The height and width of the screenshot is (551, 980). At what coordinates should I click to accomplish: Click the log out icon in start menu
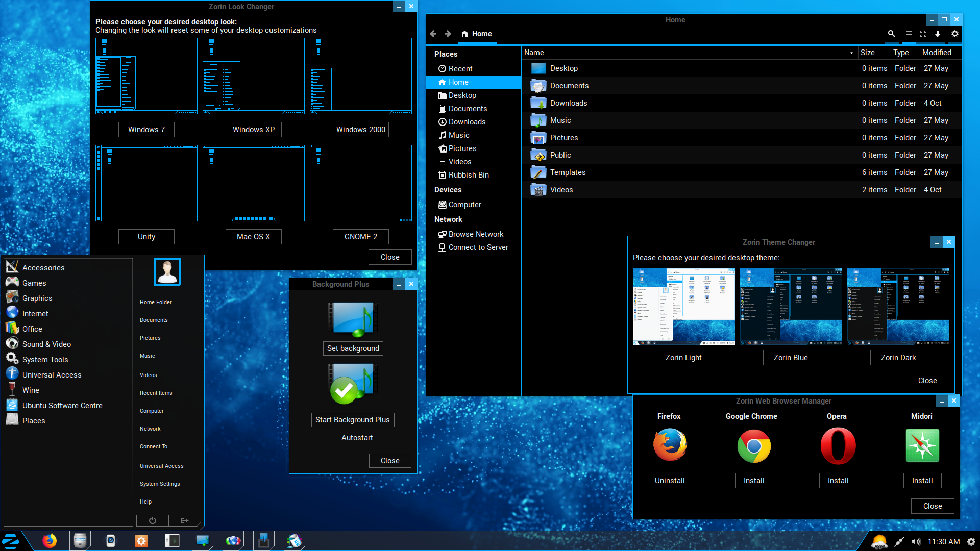pyautogui.click(x=184, y=520)
